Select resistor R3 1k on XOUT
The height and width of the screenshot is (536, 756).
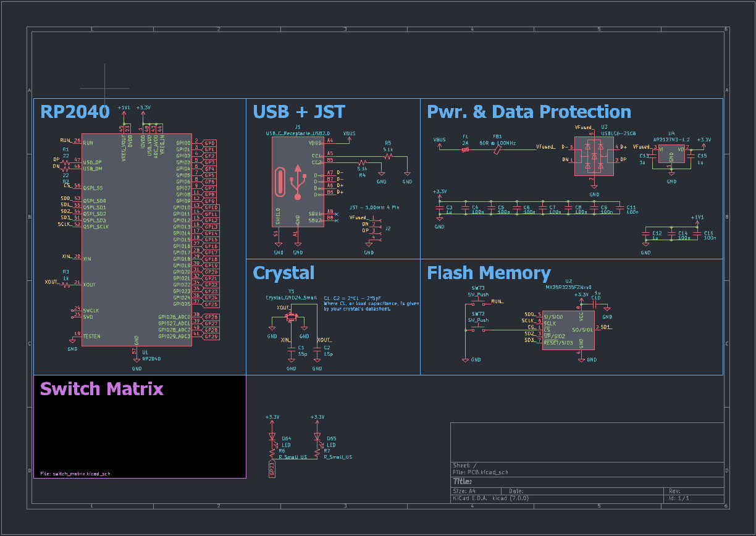pyautogui.click(x=65, y=285)
